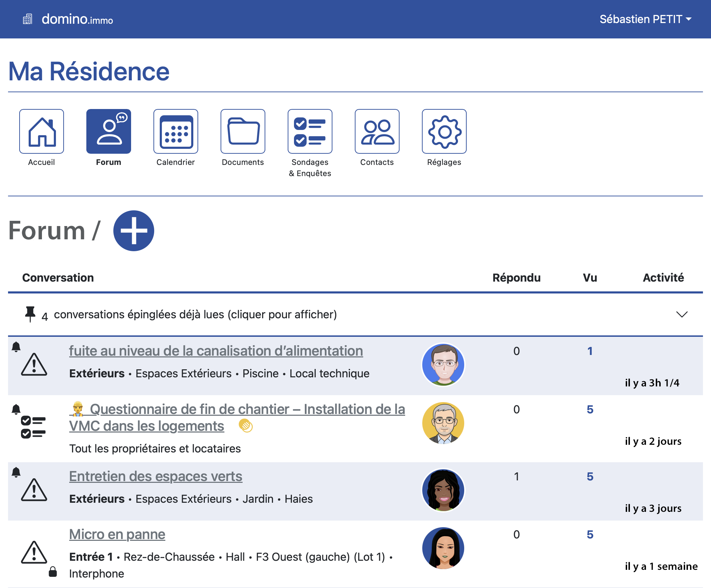Switch to the Forum tab
The height and width of the screenshot is (588, 711).
(108, 131)
